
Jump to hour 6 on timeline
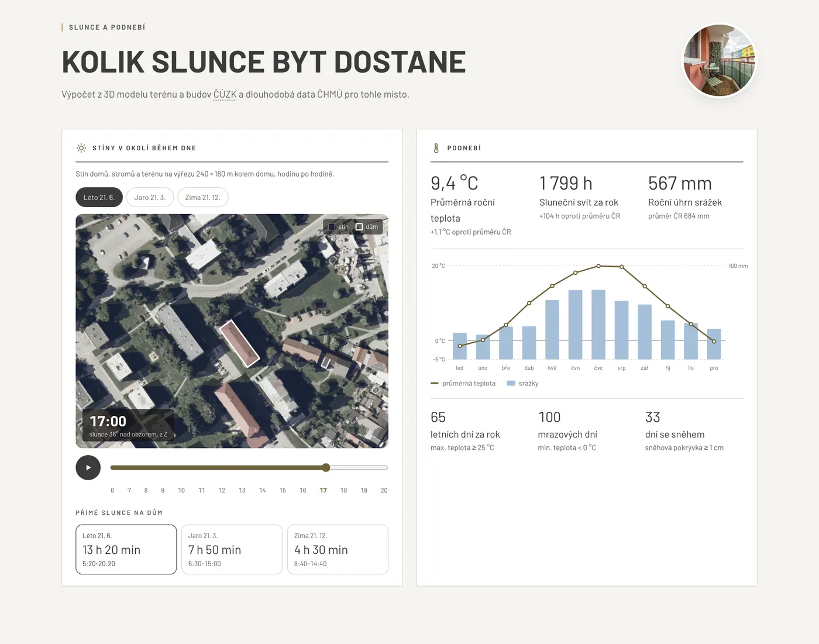click(x=112, y=490)
